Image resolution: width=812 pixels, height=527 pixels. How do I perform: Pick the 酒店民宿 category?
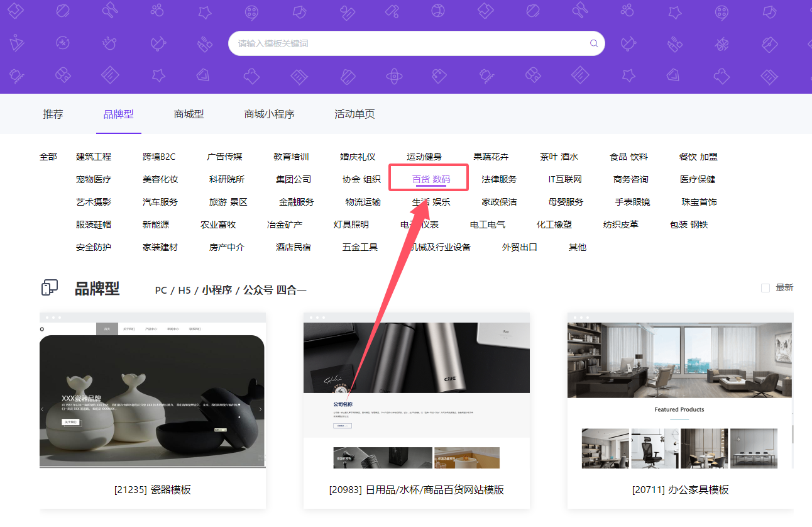tap(294, 247)
